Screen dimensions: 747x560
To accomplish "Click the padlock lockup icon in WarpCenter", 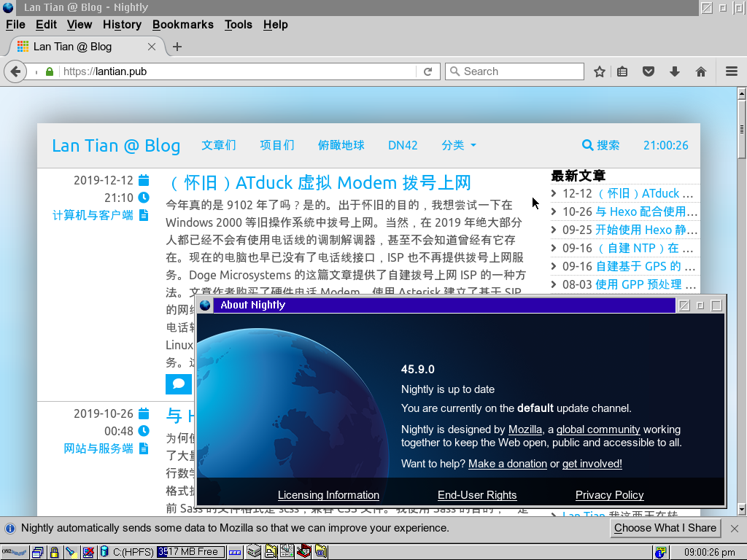I will (54, 552).
